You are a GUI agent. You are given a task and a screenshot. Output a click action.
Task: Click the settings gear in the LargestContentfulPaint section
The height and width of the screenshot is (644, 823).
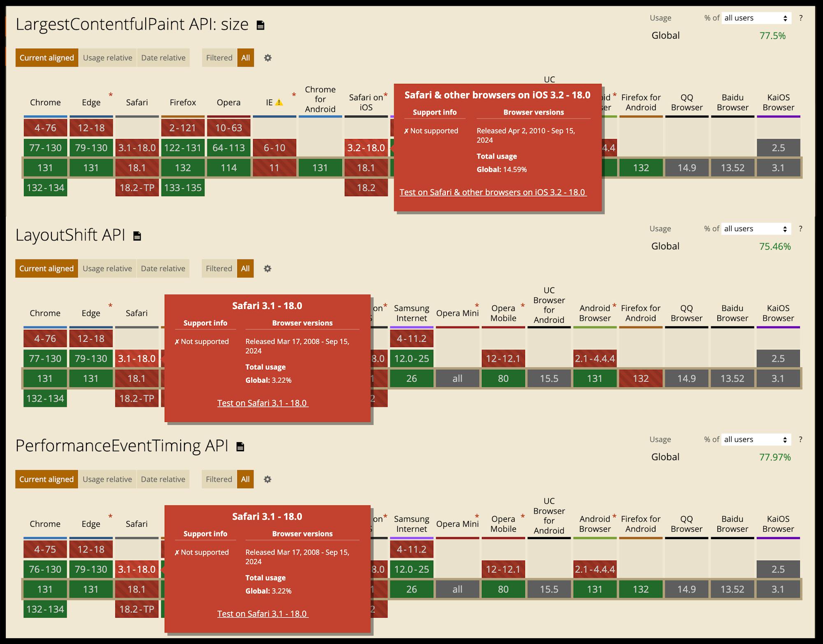coord(268,58)
